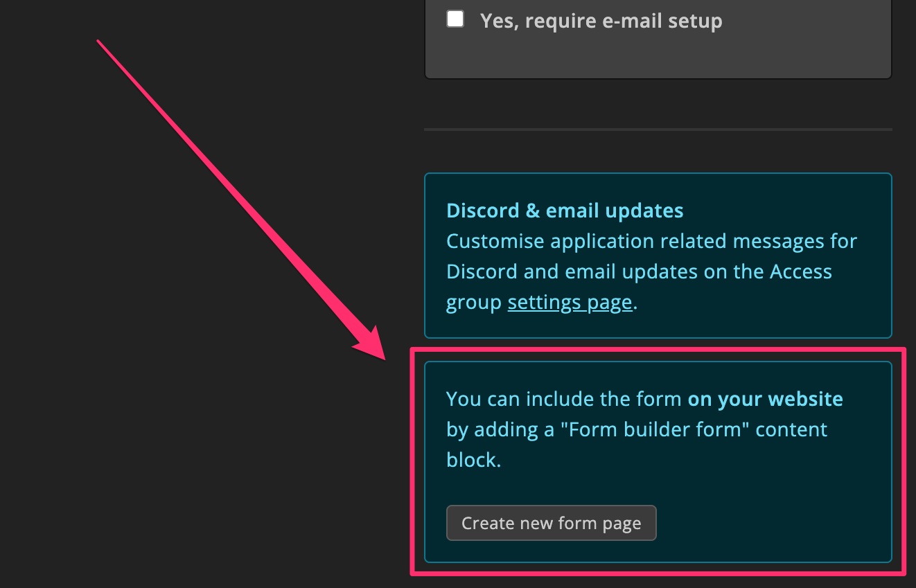The width and height of the screenshot is (916, 588).
Task: Select the "Discord & email updates" heading
Action: coord(564,210)
